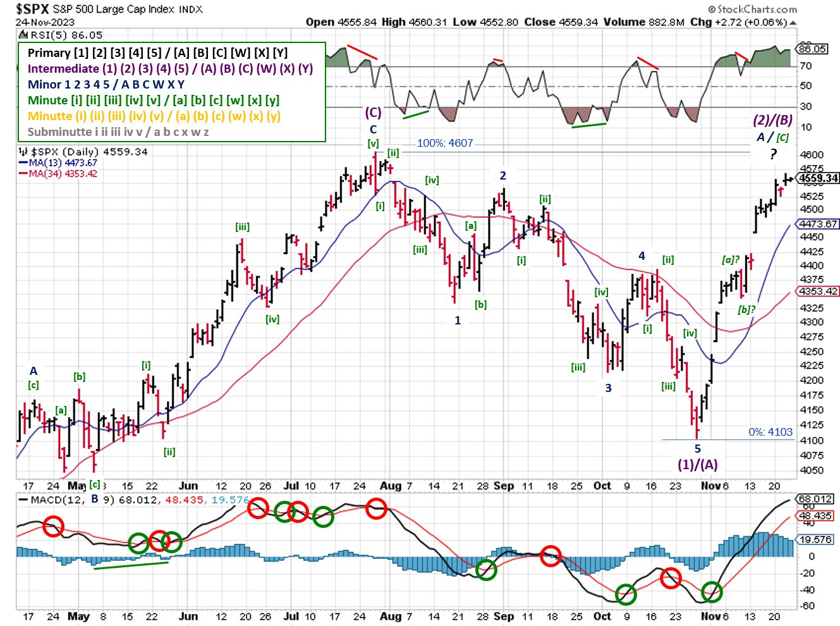This screenshot has height=626, width=840.
Task: Click the purple (C) wave label at peak
Action: [x=373, y=113]
